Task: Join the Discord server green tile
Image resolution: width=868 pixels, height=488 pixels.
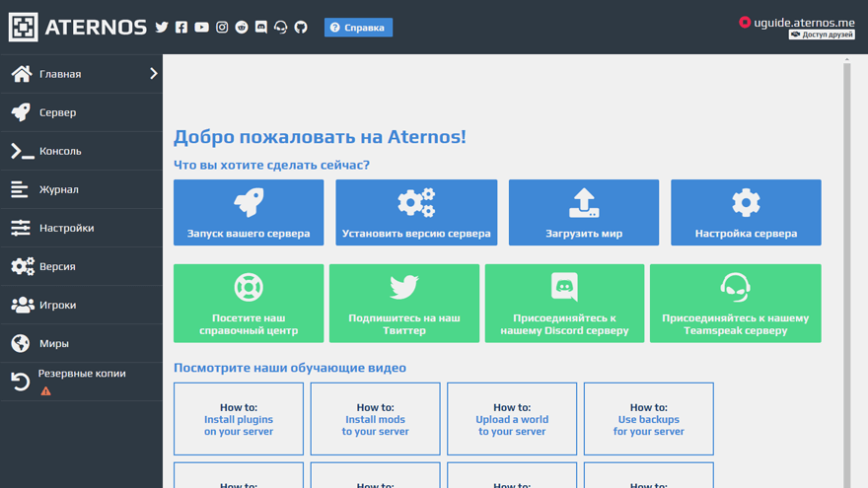Action: (x=564, y=304)
